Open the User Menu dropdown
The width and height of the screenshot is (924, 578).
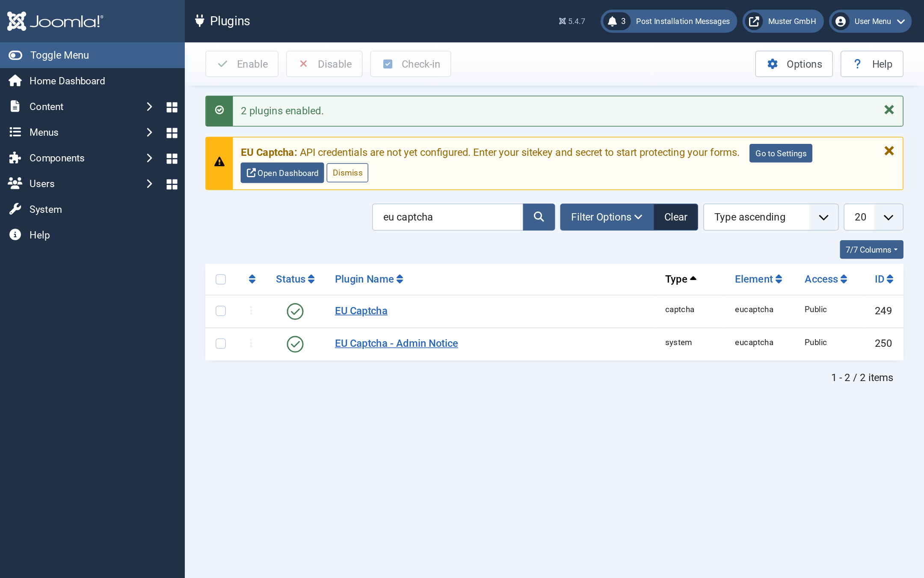[x=870, y=21]
